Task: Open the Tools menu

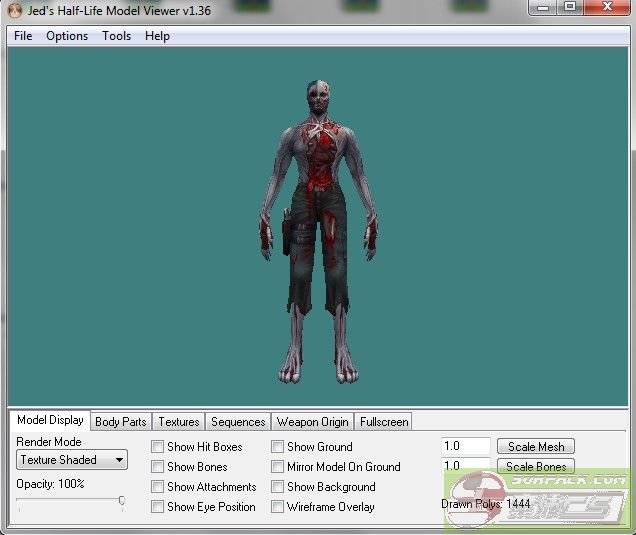Action: click(116, 36)
